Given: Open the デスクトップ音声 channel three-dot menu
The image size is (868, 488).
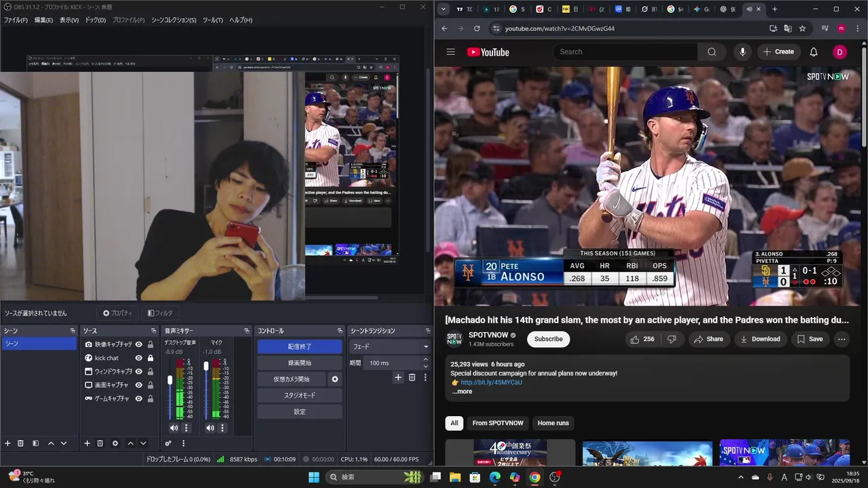Looking at the screenshot, I should [186, 428].
